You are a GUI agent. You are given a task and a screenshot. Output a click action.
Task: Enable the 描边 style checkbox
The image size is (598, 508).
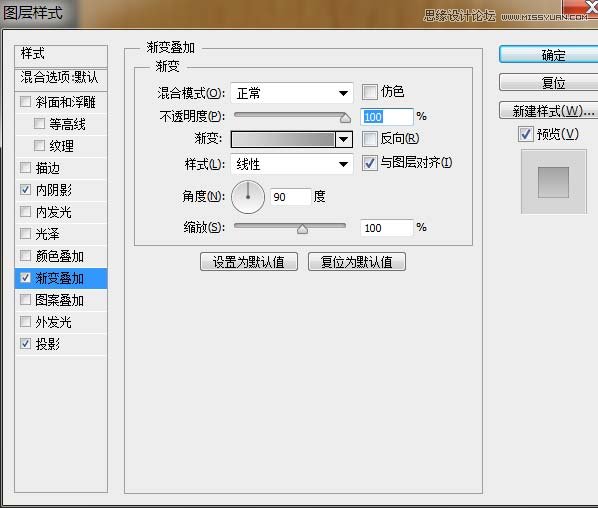click(x=26, y=167)
